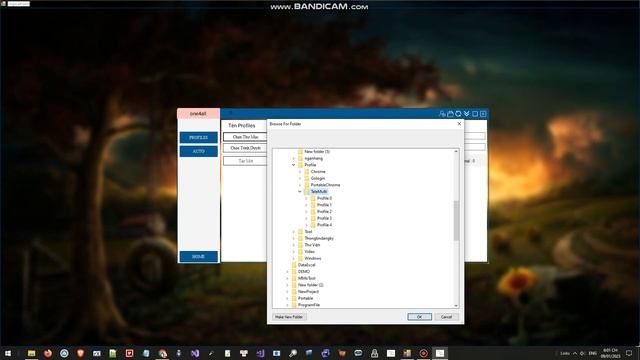Click the double-chevron down icon in app title bar
The width and height of the screenshot is (640, 360).
(x=467, y=114)
